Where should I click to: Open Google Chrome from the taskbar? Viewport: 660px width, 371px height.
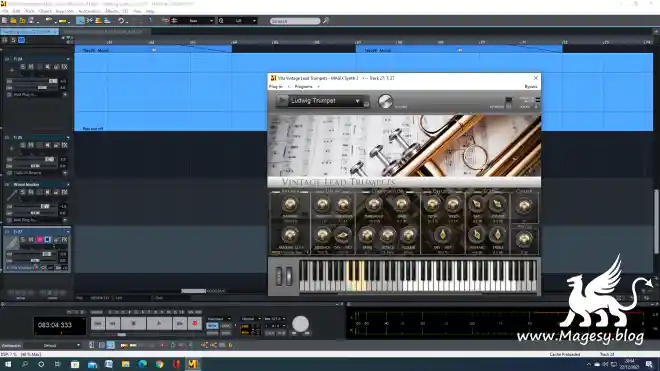click(x=160, y=364)
